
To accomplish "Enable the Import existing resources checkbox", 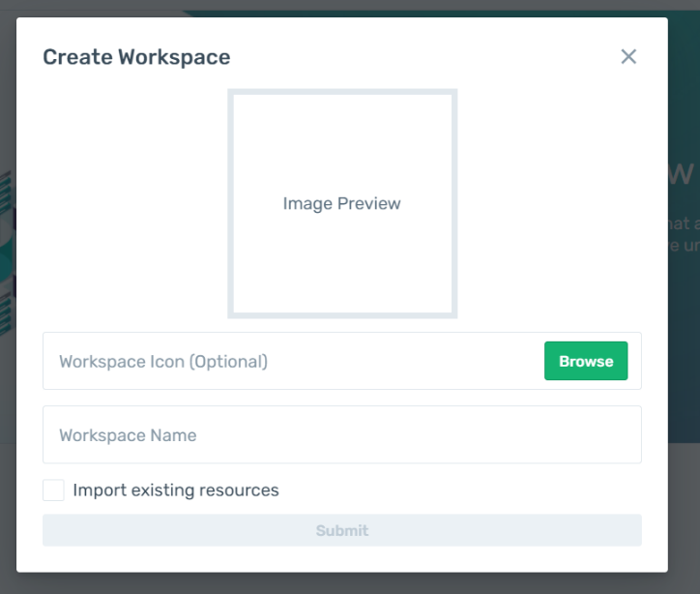I will [x=53, y=490].
